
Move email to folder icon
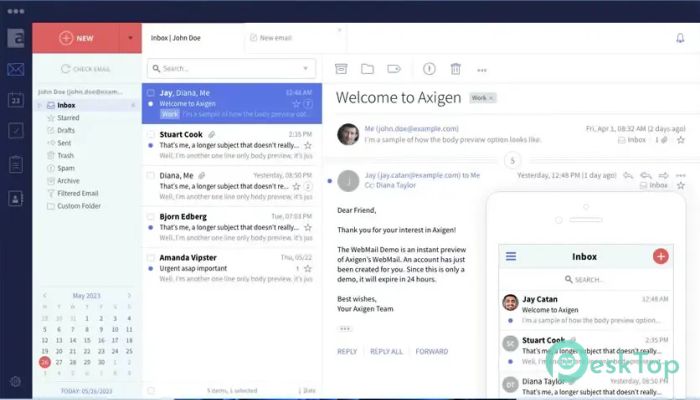(367, 69)
